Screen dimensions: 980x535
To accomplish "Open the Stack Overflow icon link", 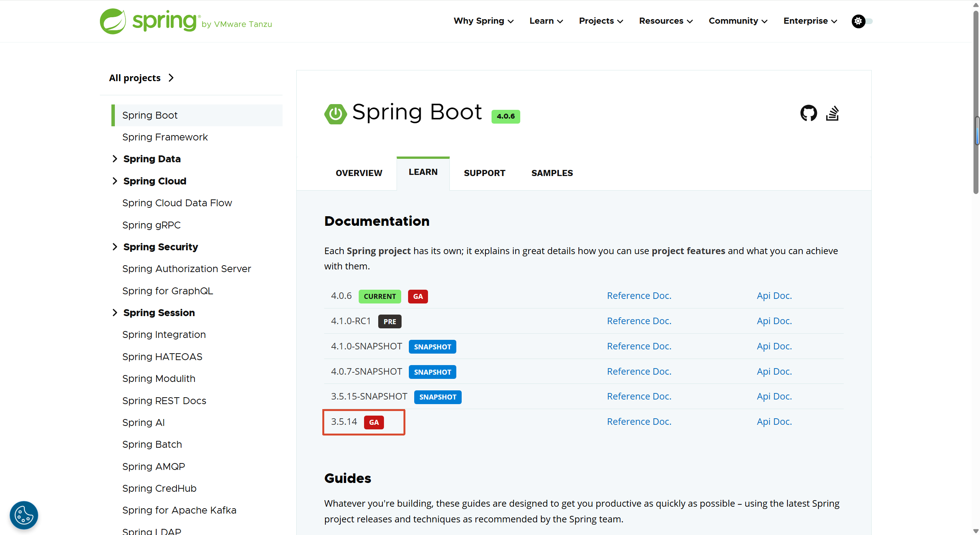I will point(832,113).
